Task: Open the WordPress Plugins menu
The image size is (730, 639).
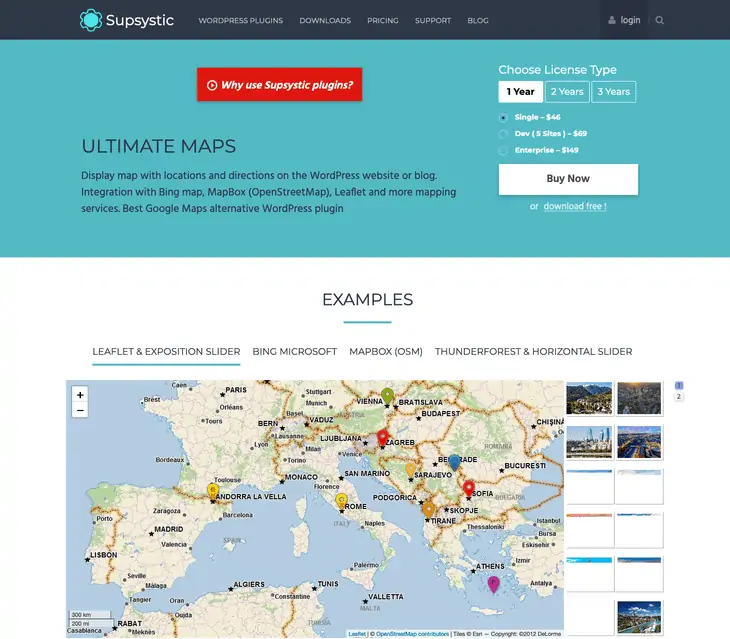Action: (241, 20)
